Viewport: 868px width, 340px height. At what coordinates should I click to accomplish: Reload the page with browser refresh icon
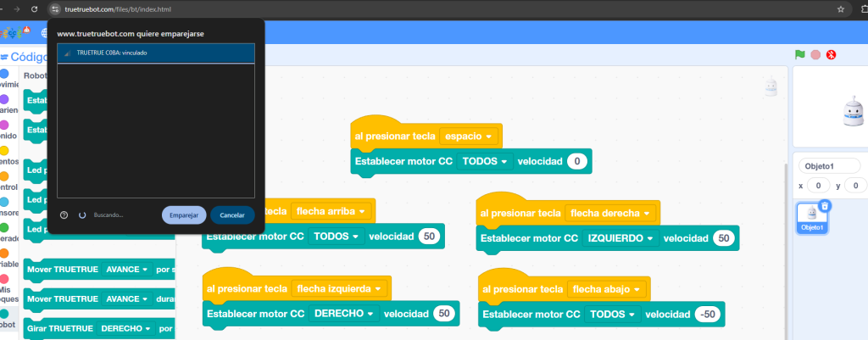click(34, 8)
